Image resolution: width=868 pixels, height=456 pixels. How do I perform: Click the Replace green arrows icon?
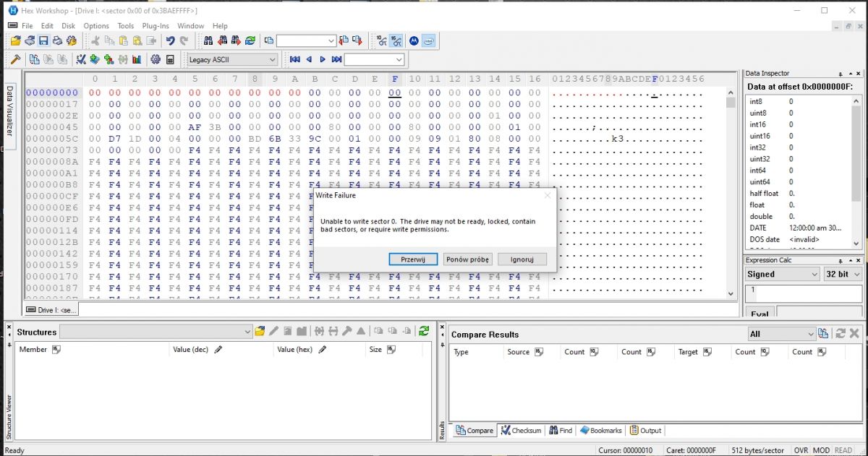tap(250, 41)
